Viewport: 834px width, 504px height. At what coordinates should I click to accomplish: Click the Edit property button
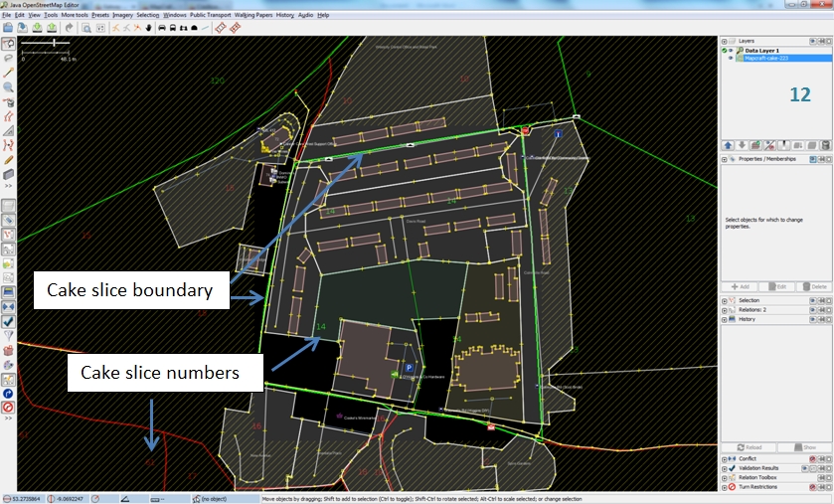point(776,286)
